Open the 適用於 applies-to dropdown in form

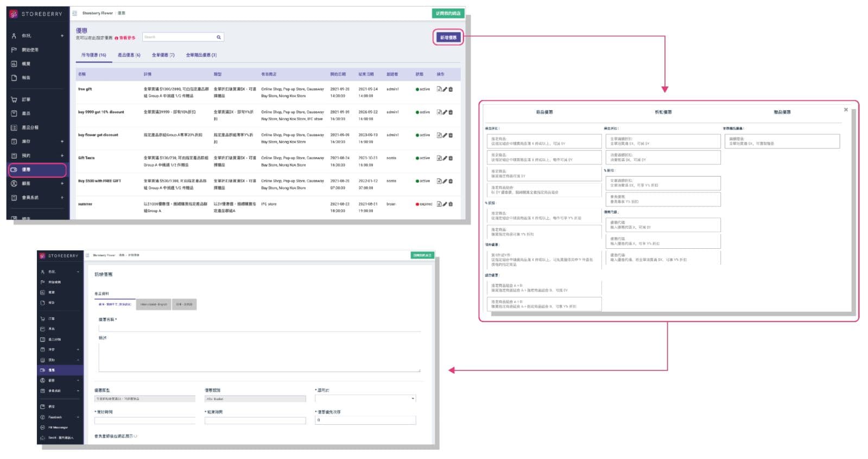365,398
